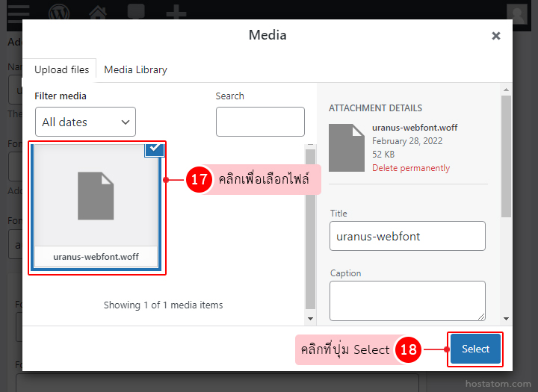Expand the All dates filter dropdown
Image resolution: width=538 pixels, height=392 pixels.
coord(85,122)
